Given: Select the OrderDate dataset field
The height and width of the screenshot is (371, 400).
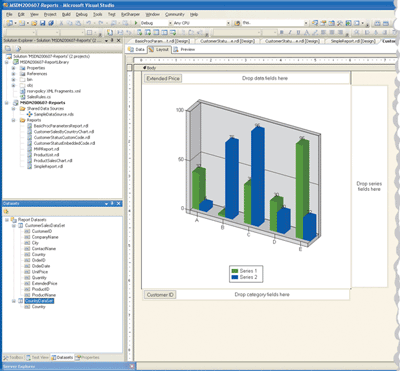Looking at the screenshot, I should click(41, 266).
